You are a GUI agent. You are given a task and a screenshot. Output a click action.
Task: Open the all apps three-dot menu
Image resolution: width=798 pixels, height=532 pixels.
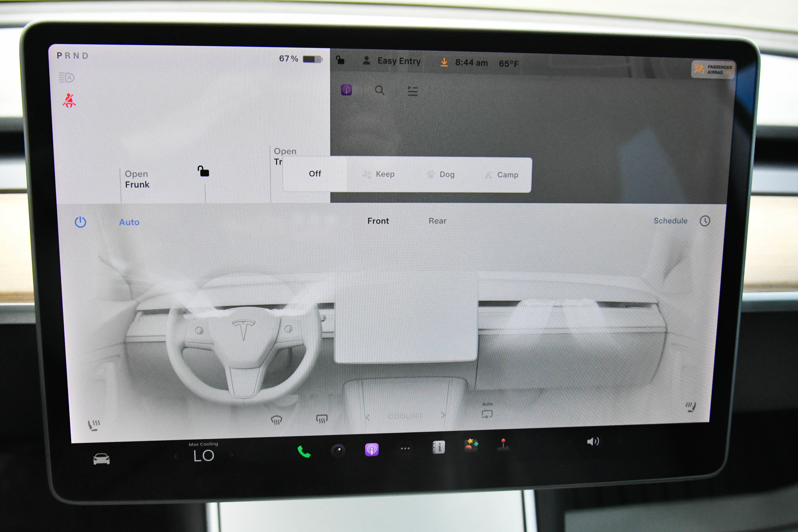pyautogui.click(x=405, y=449)
